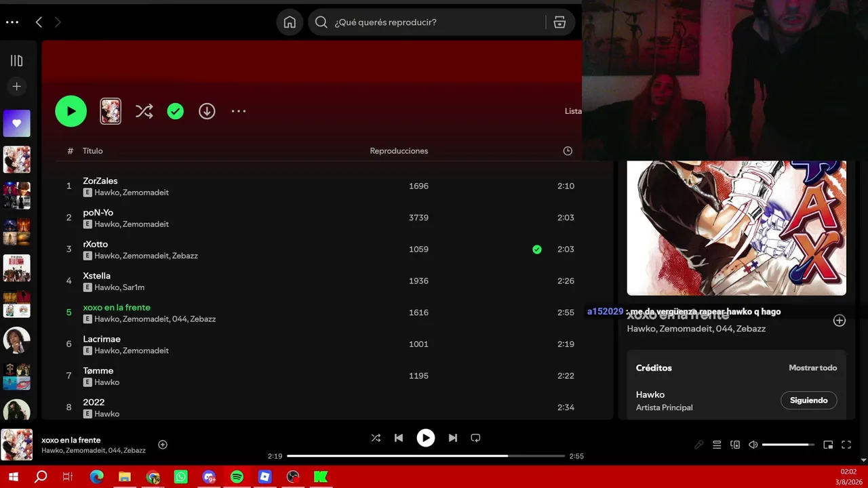This screenshot has height=488, width=868.
Task: Go forward with the right arrow
Action: [x=58, y=22]
